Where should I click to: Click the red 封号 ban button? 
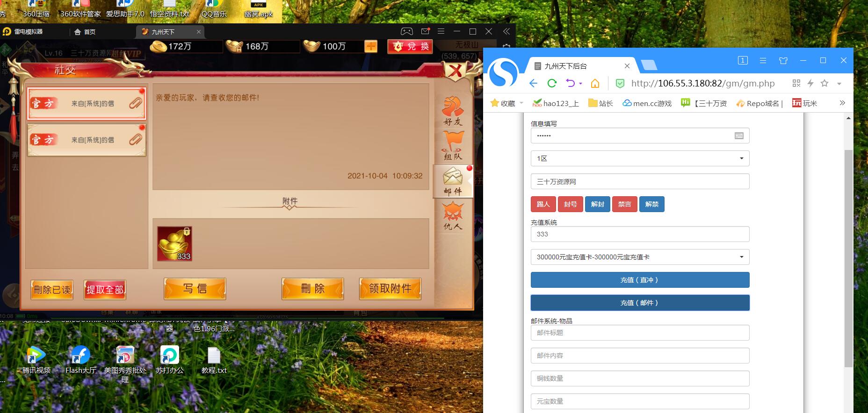click(x=570, y=204)
